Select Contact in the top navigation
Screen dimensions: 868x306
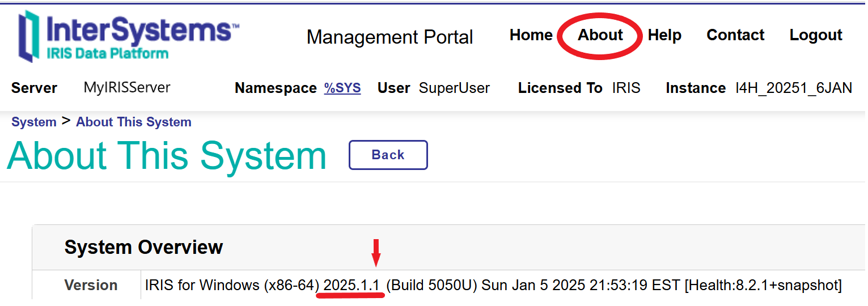735,35
